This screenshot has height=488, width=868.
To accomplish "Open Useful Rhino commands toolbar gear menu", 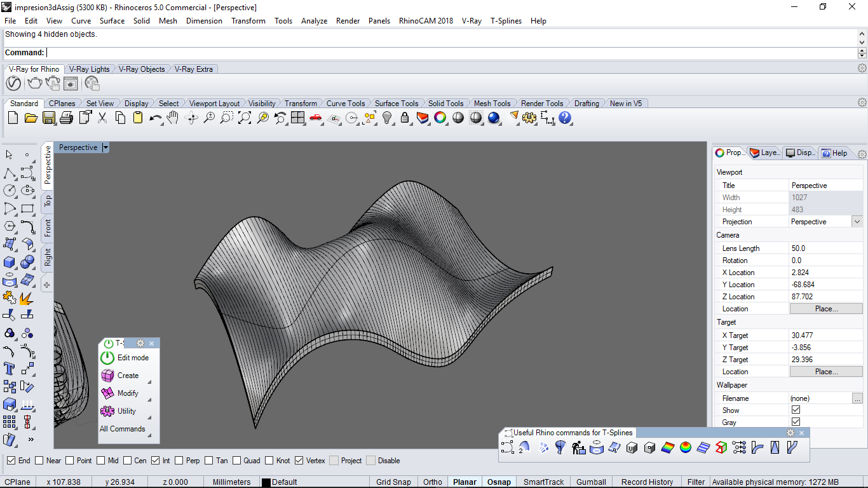I will click(790, 433).
